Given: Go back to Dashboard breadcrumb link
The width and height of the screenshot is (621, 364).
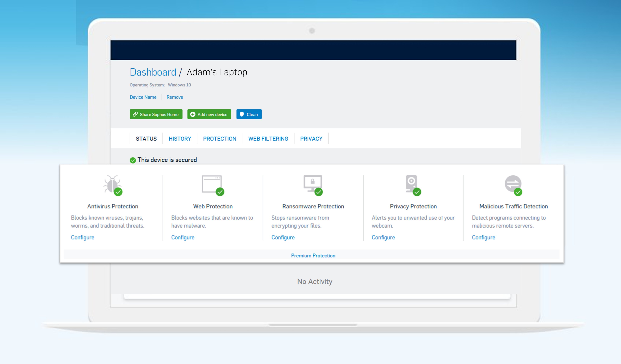Looking at the screenshot, I should (x=153, y=72).
